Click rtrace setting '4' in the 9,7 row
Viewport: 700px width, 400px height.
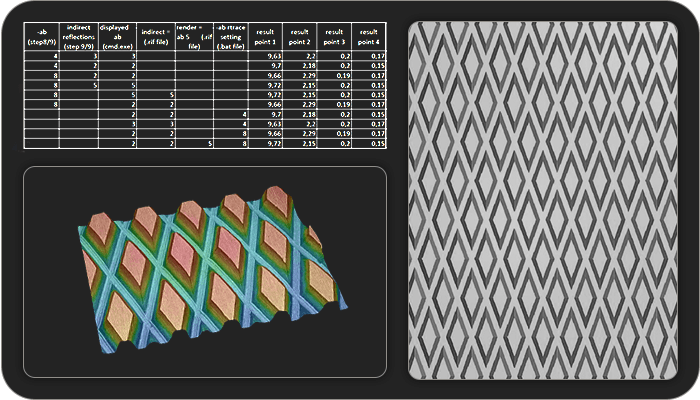245,115
